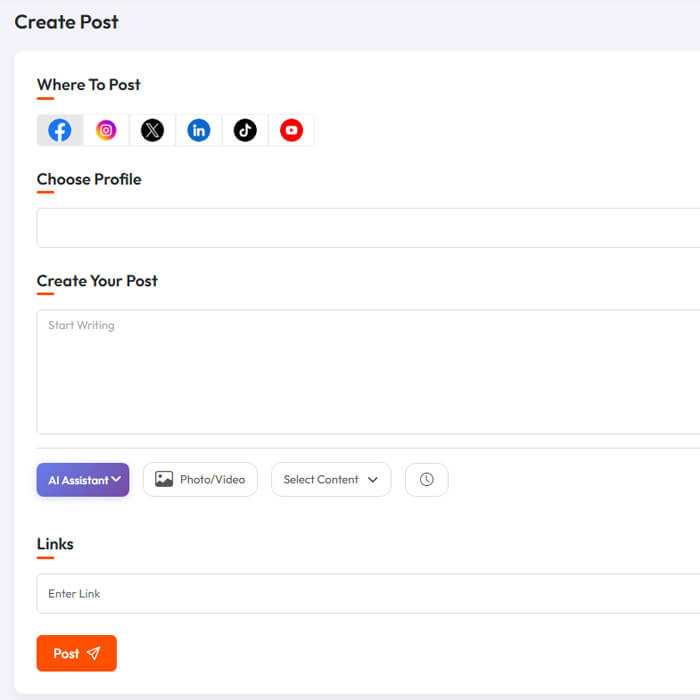Choose the X (Twitter) platform icon
Screen dimensions: 700x700
click(x=152, y=130)
